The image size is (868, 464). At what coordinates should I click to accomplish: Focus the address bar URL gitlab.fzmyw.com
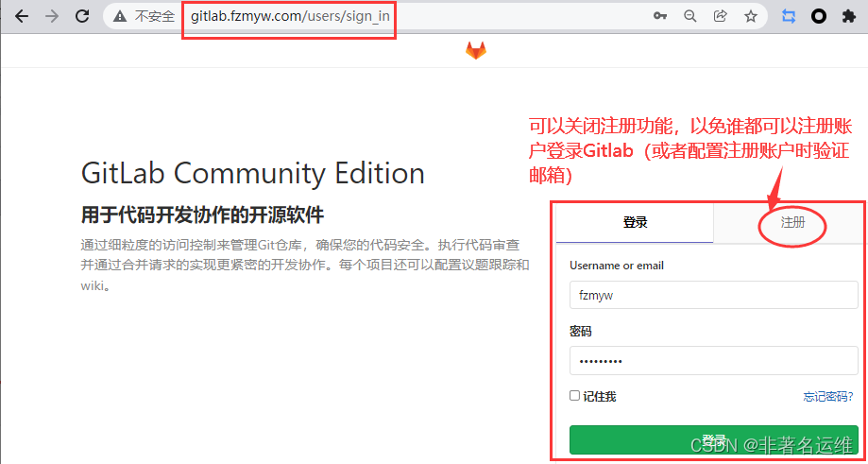tap(290, 17)
